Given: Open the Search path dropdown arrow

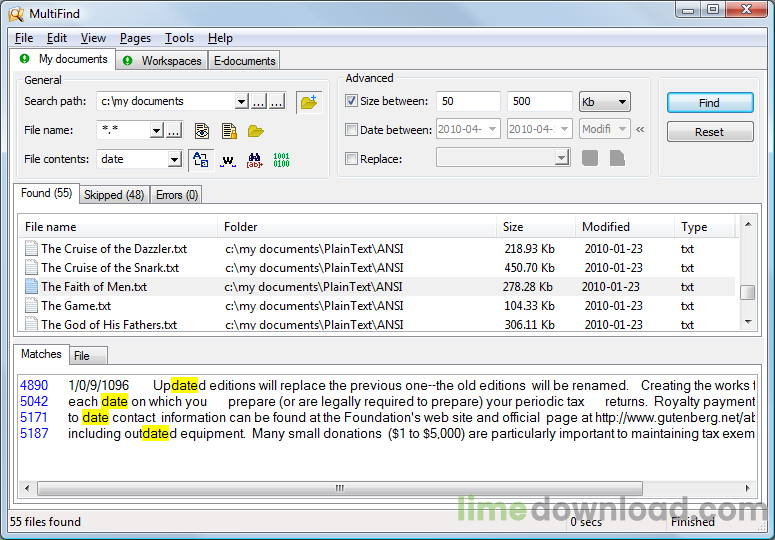Looking at the screenshot, I should coord(241,101).
